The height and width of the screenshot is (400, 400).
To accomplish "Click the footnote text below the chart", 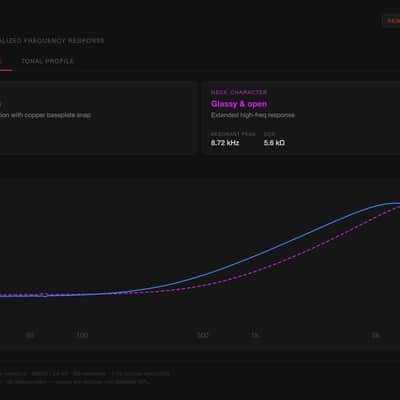I will [85, 378].
